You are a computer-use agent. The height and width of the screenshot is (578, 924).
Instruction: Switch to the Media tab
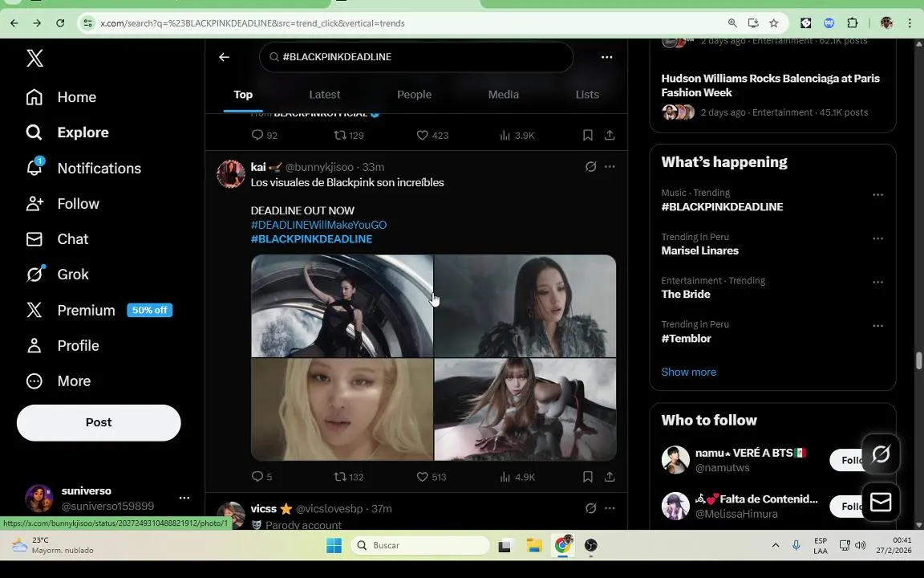point(503,95)
